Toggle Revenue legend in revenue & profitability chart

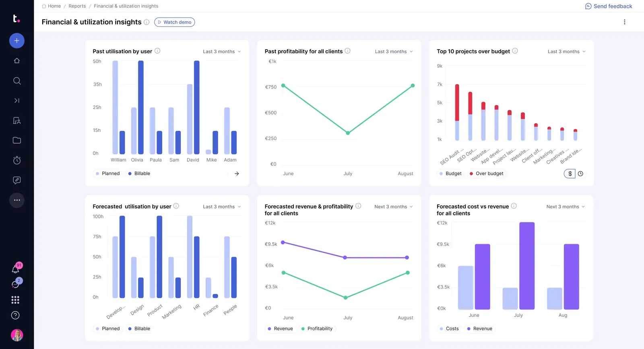280,329
